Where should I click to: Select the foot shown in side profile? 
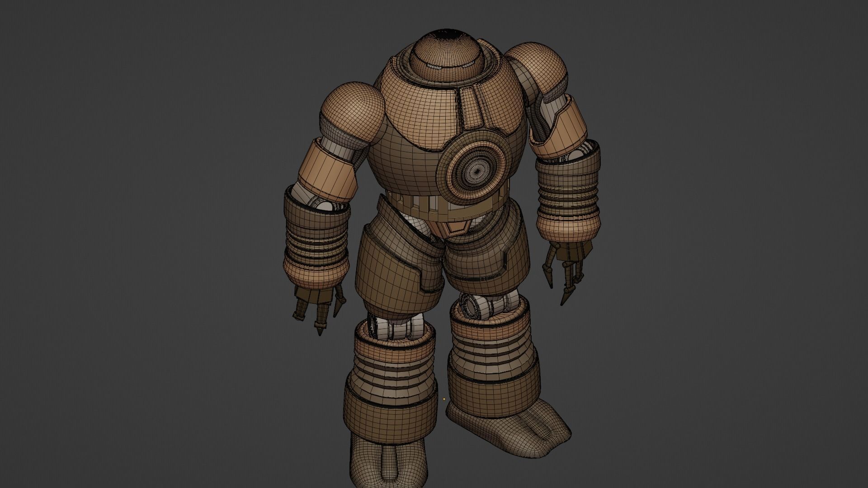pyautogui.click(x=509, y=429)
